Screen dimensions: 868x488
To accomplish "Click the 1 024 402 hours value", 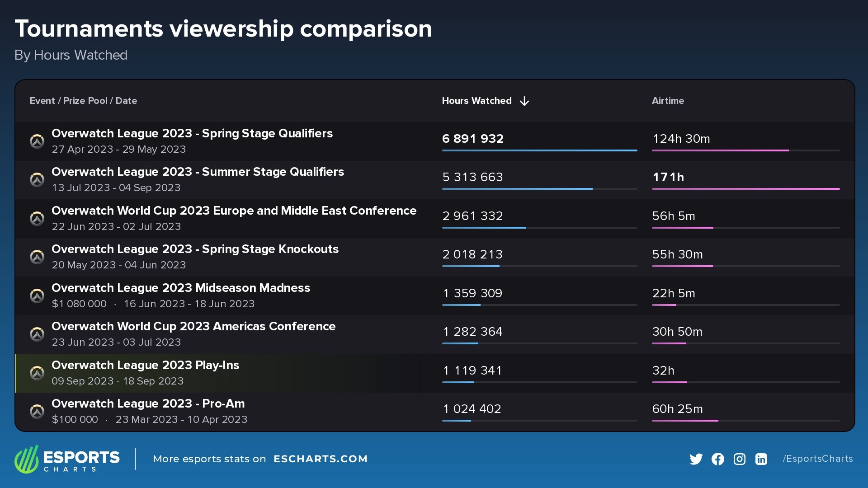I will (x=472, y=409).
